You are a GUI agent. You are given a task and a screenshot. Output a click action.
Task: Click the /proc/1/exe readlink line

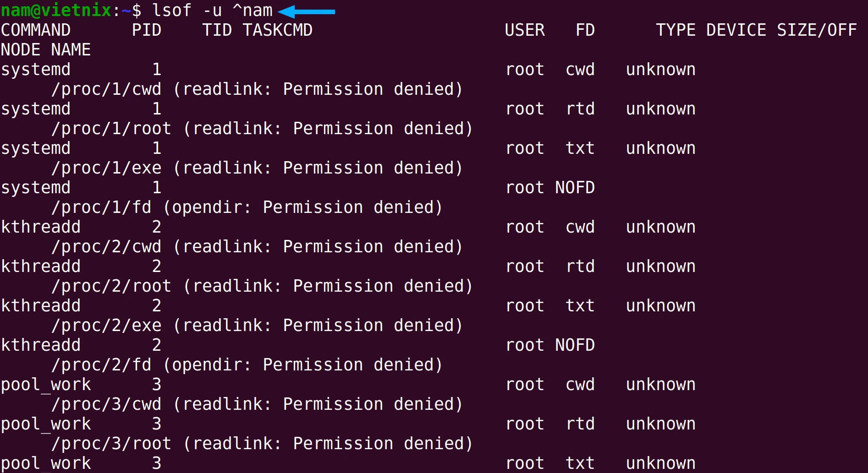257,168
